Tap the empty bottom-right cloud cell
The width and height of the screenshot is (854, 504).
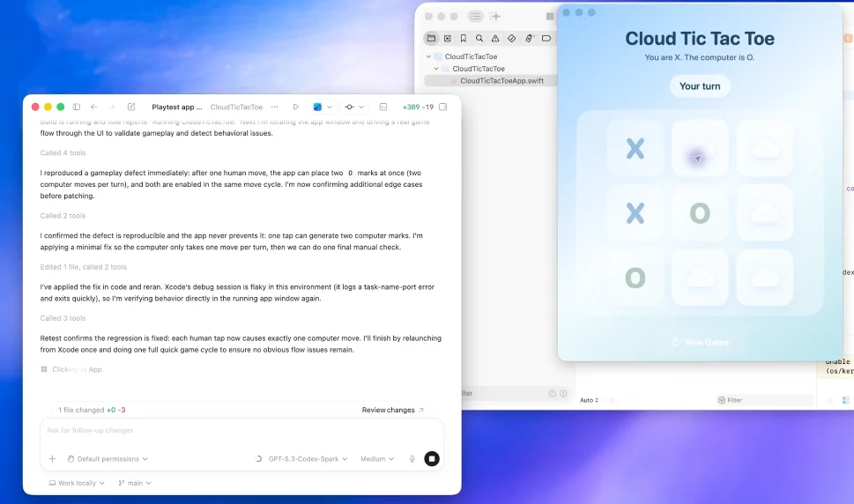(765, 278)
